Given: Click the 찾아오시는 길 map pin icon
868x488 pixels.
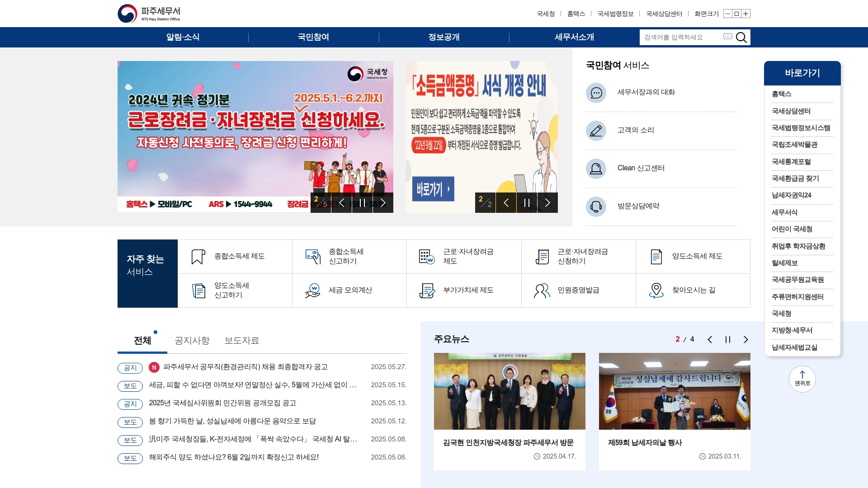Looking at the screenshot, I should click(656, 291).
